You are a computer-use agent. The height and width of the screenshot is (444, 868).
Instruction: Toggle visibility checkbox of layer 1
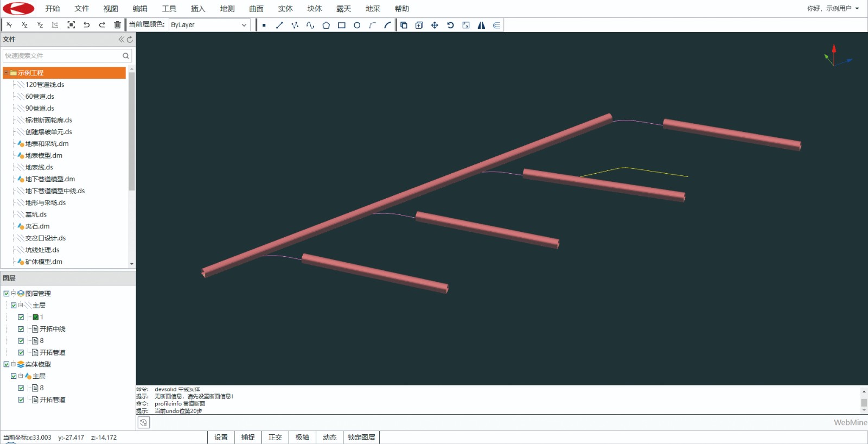(21, 317)
